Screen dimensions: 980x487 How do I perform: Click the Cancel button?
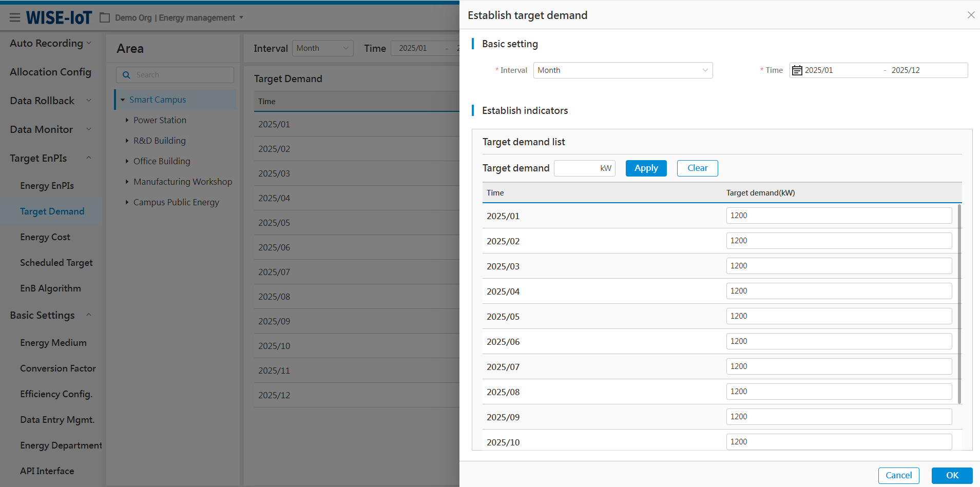[x=898, y=475]
